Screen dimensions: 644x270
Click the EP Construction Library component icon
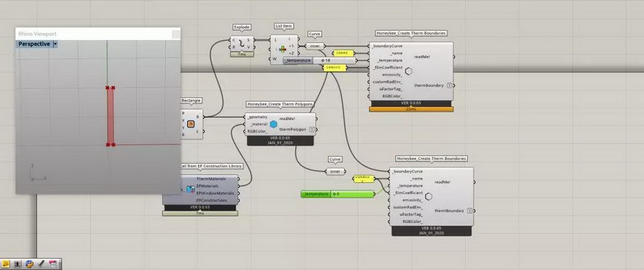182,189
